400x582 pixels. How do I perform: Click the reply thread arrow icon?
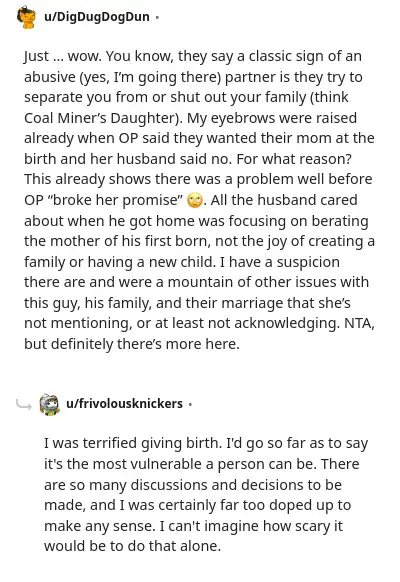click(x=24, y=405)
